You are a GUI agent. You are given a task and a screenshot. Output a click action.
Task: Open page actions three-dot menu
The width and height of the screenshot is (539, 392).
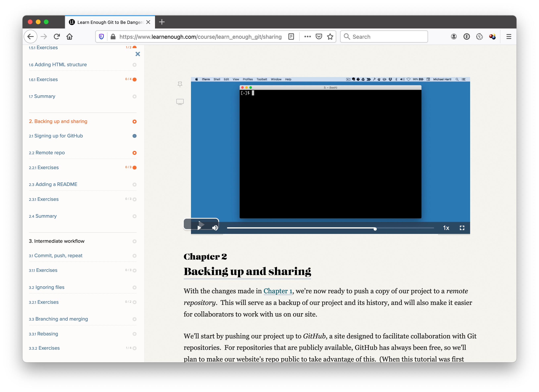pyautogui.click(x=307, y=37)
